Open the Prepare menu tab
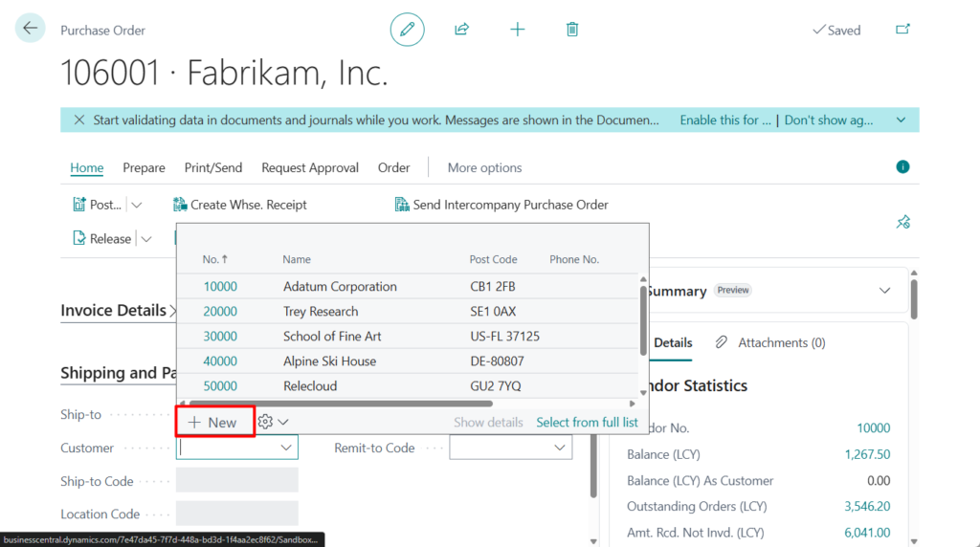980x547 pixels. click(x=144, y=167)
